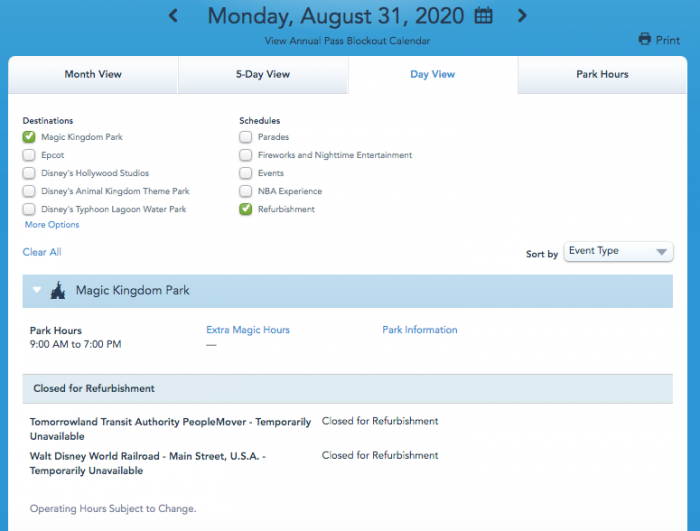Uncheck the Refurbishment schedule checkbox
Screen dimensions: 700x531
tap(246, 209)
